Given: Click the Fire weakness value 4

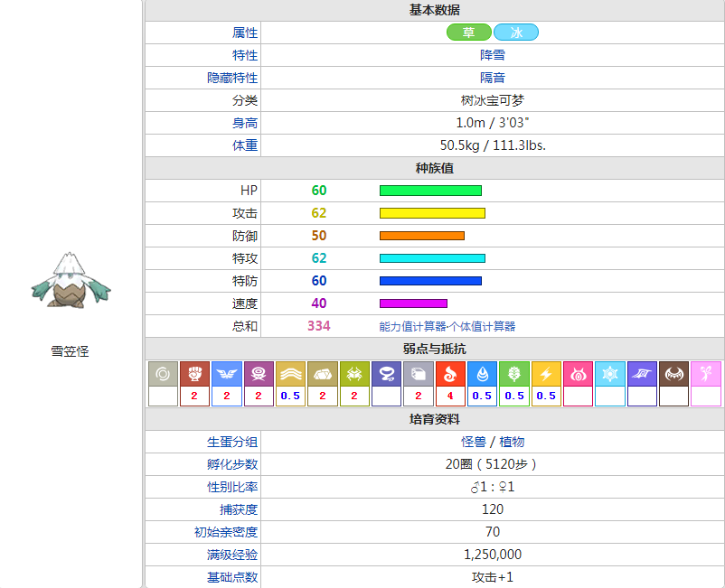Looking at the screenshot, I should coord(450,396).
